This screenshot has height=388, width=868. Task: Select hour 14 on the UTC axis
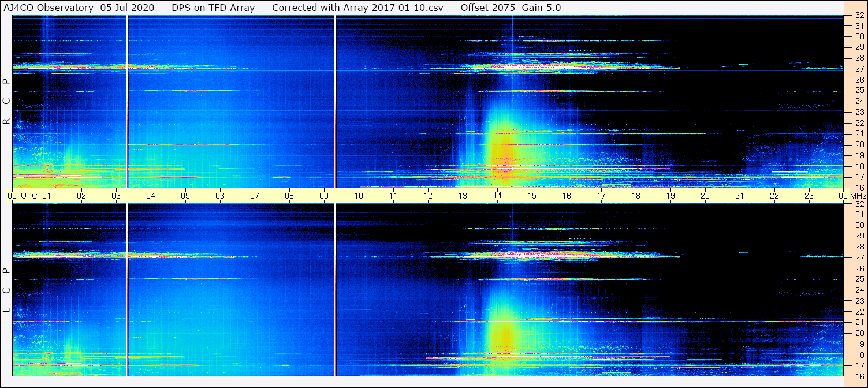[497, 196]
